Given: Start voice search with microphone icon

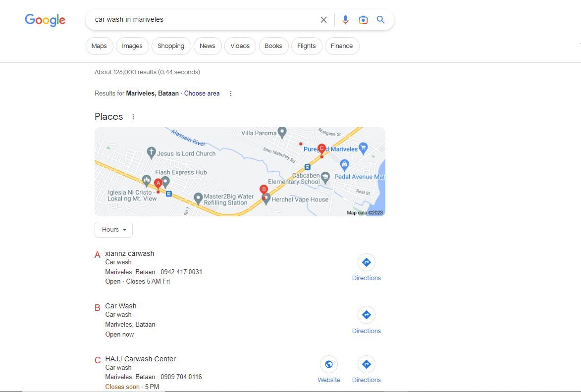Looking at the screenshot, I should tap(345, 20).
